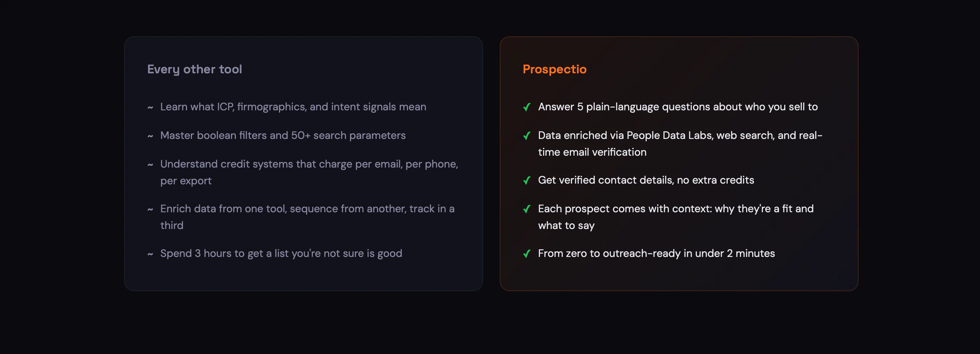The width and height of the screenshot is (980, 354).
Task: Click the green checkmark beside 'Answer 5 plain-language questions'
Action: [x=527, y=107]
